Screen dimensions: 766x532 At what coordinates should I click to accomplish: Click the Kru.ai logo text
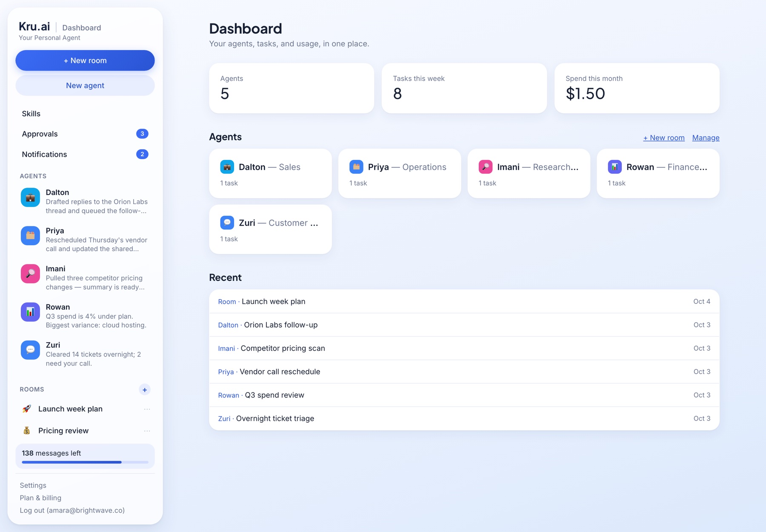tap(34, 26)
